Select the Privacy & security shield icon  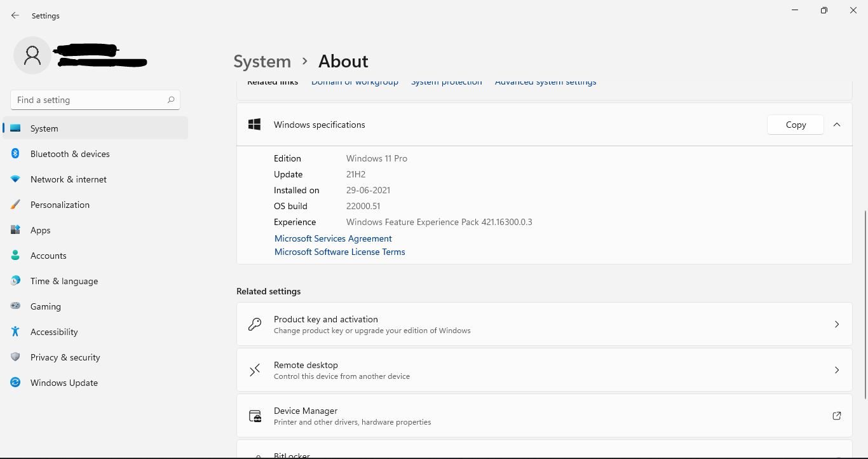pos(15,357)
